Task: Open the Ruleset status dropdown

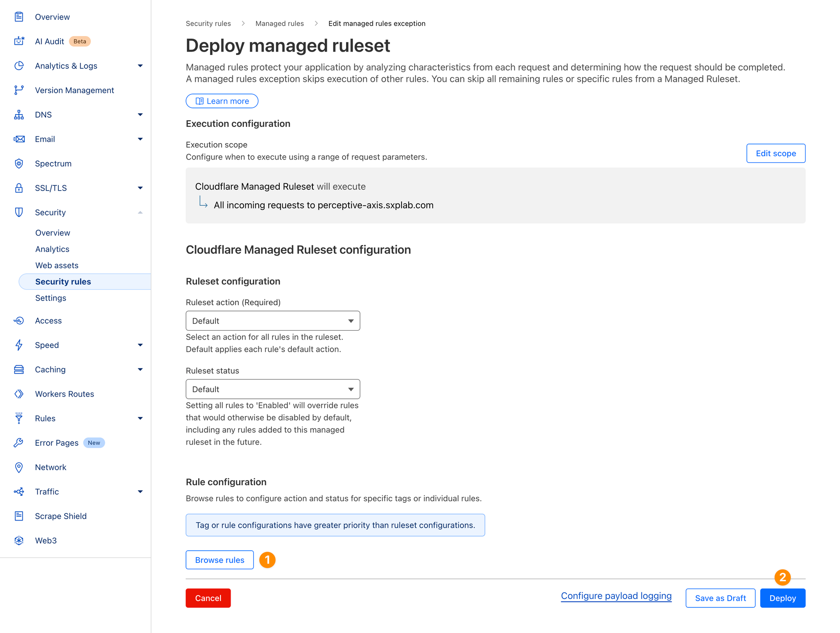Action: (273, 389)
